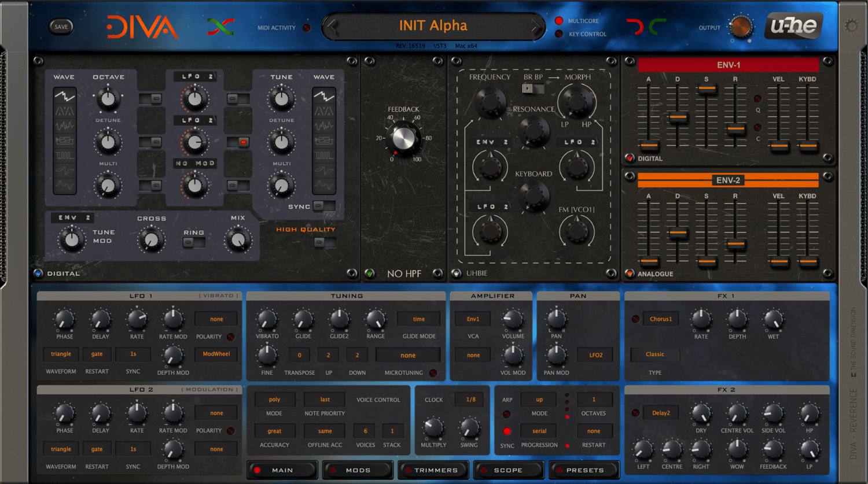Image resolution: width=868 pixels, height=484 pixels.
Task: Click the RESONANCE knob
Action: tap(534, 131)
